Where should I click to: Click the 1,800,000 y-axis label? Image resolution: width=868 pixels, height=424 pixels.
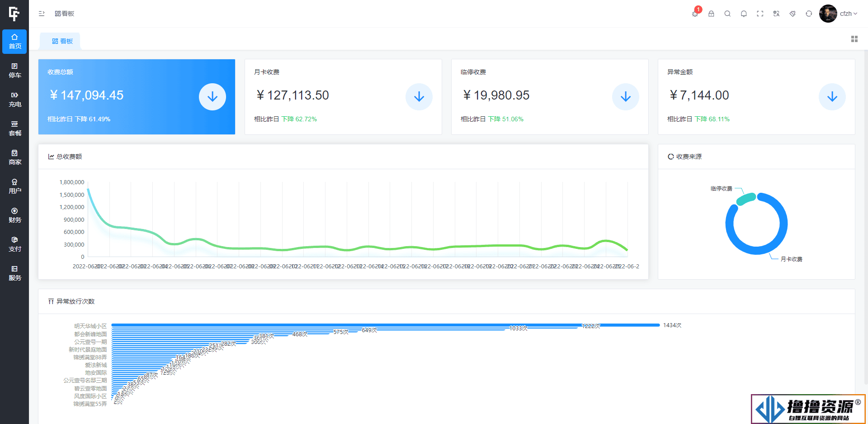click(x=72, y=182)
